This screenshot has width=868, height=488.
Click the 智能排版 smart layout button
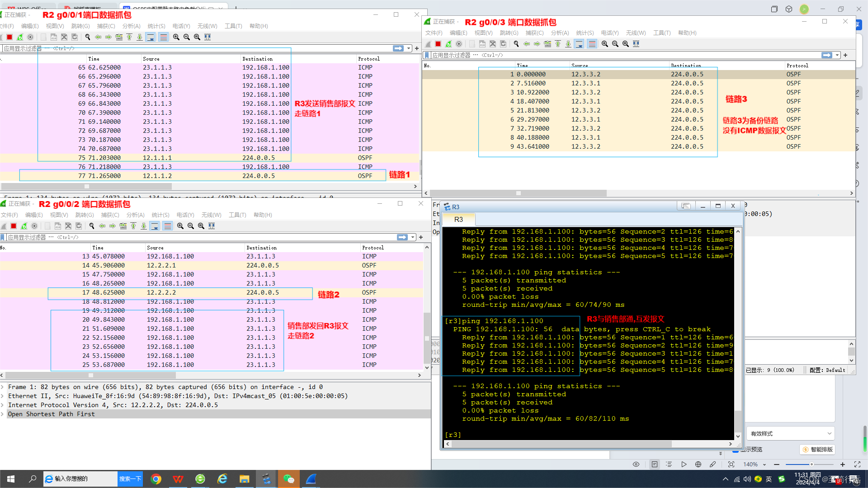click(x=817, y=449)
